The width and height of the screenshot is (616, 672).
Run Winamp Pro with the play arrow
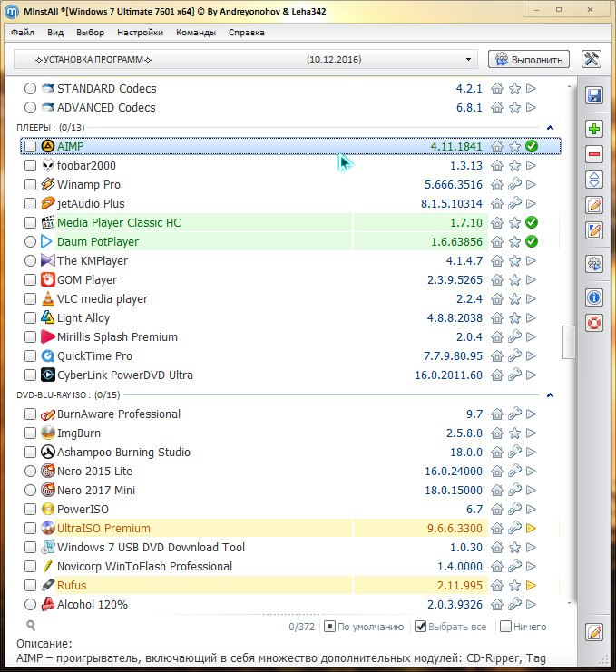[x=531, y=184]
